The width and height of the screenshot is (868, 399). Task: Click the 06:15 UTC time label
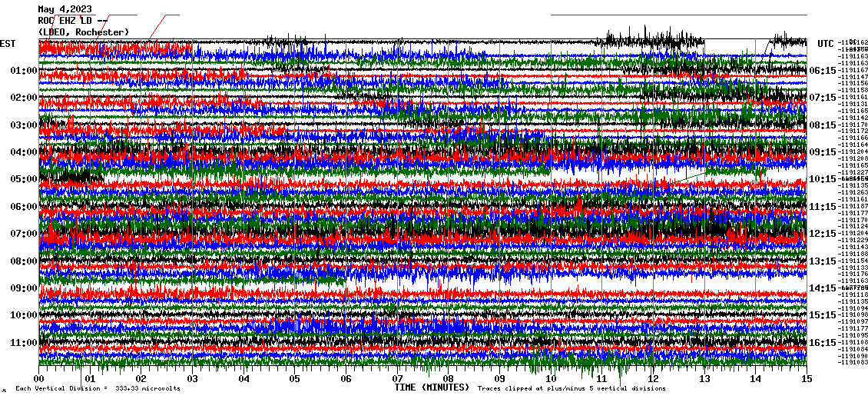823,71
